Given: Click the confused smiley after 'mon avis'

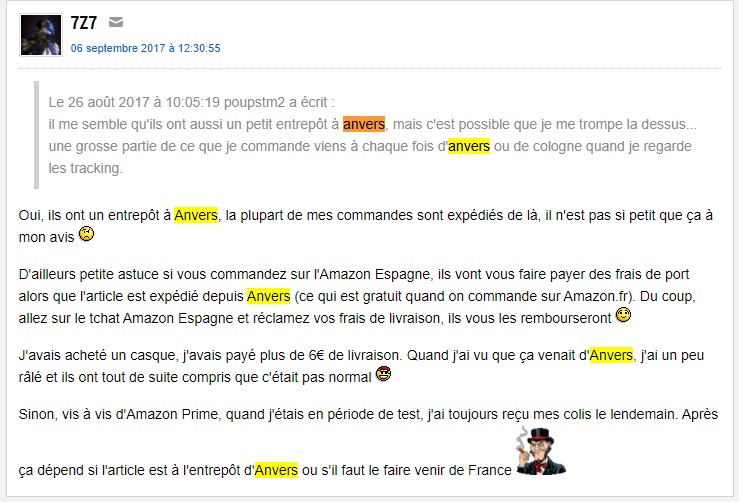Looking at the screenshot, I should [x=86, y=233].
